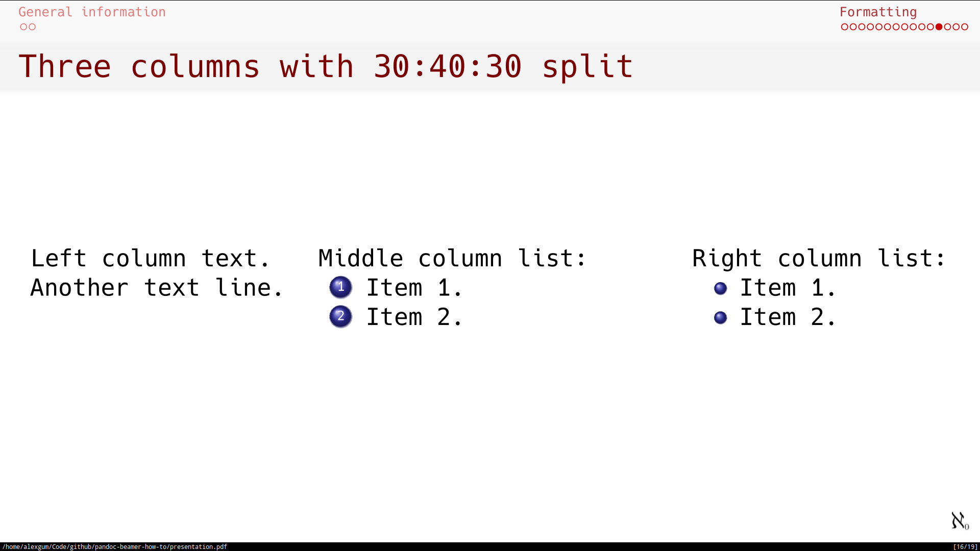Click bullet icon for Item 2 in right column
Screen dimensions: 980x551
click(721, 316)
